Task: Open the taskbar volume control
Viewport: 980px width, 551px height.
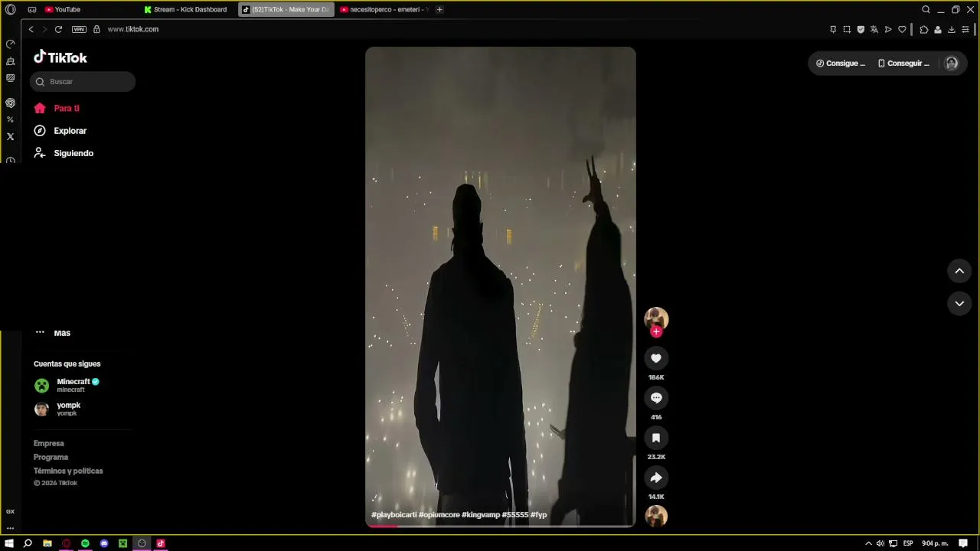Action: coord(880,543)
